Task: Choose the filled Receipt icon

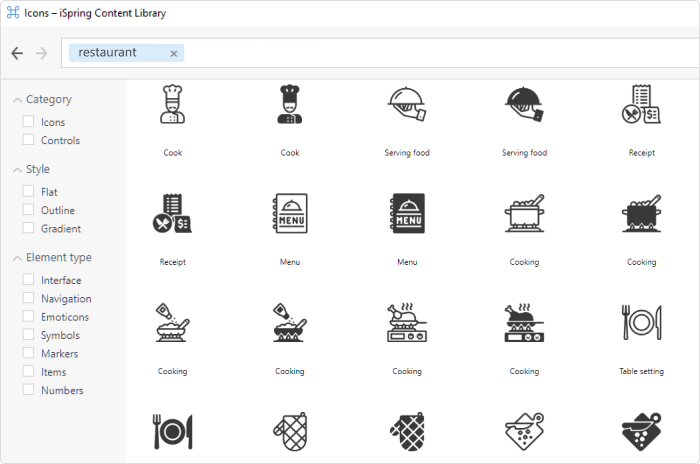Action: [x=172, y=213]
